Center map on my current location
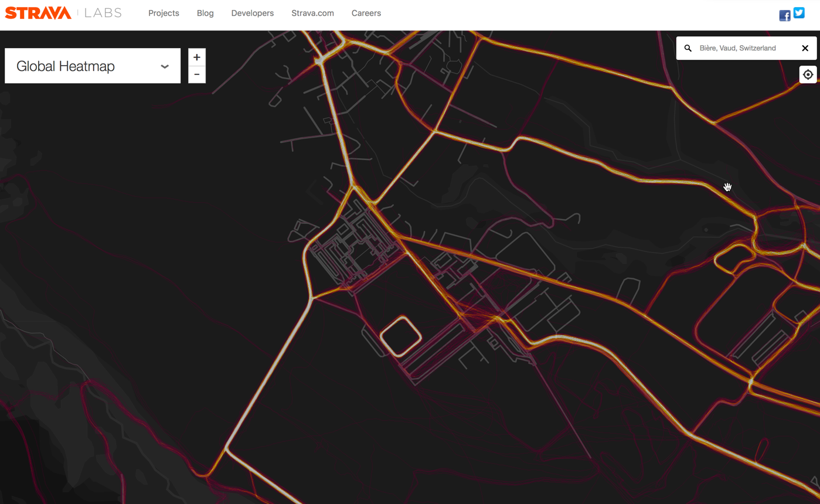Viewport: 820px width, 504px height. [x=808, y=74]
